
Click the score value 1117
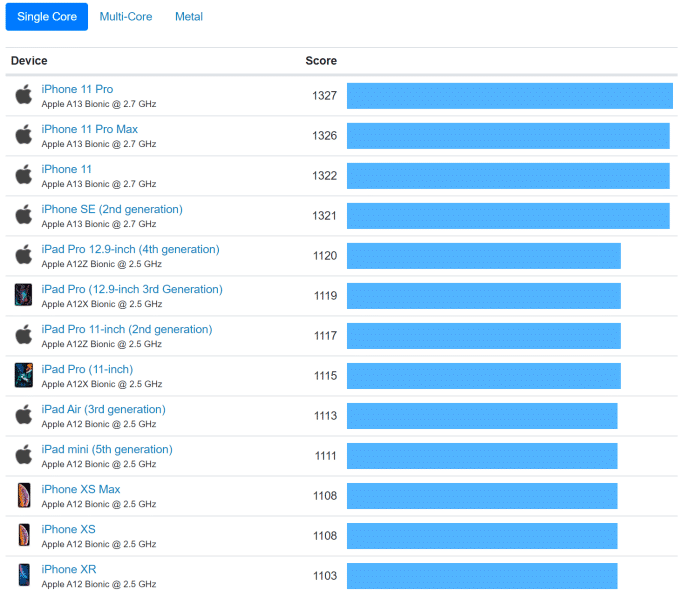(325, 336)
